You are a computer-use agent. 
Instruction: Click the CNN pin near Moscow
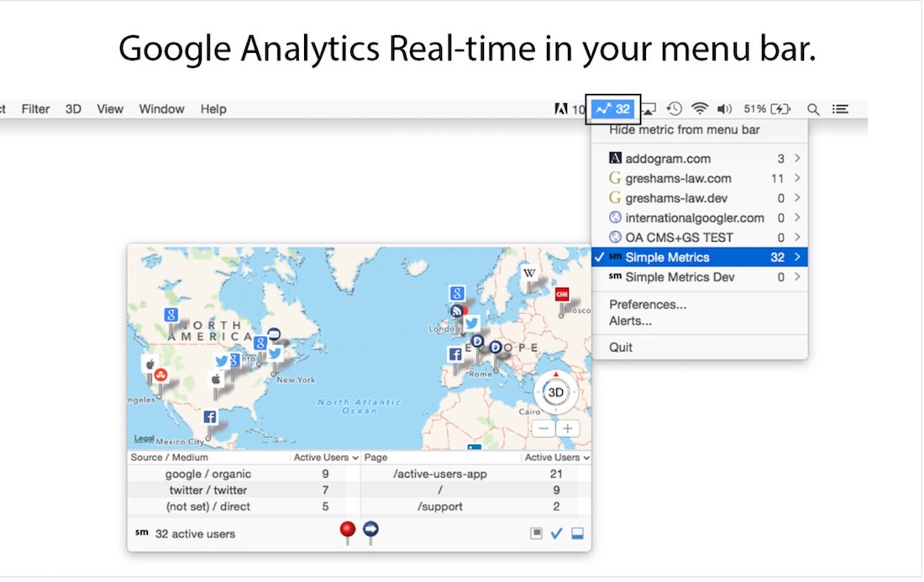(x=562, y=293)
